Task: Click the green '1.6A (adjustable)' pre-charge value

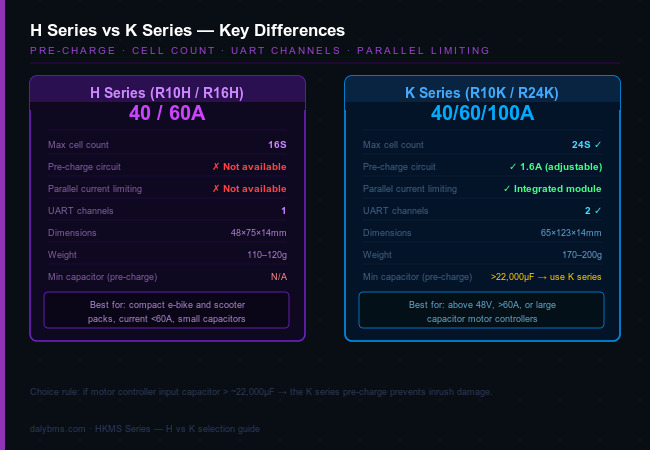Action: point(555,166)
